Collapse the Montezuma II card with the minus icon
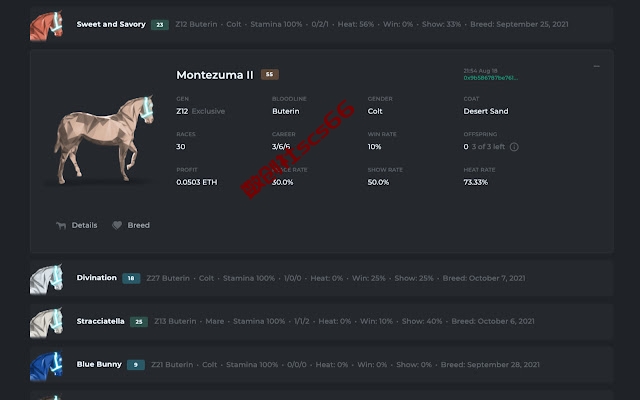Screen dimensions: 640x400 point(596,66)
